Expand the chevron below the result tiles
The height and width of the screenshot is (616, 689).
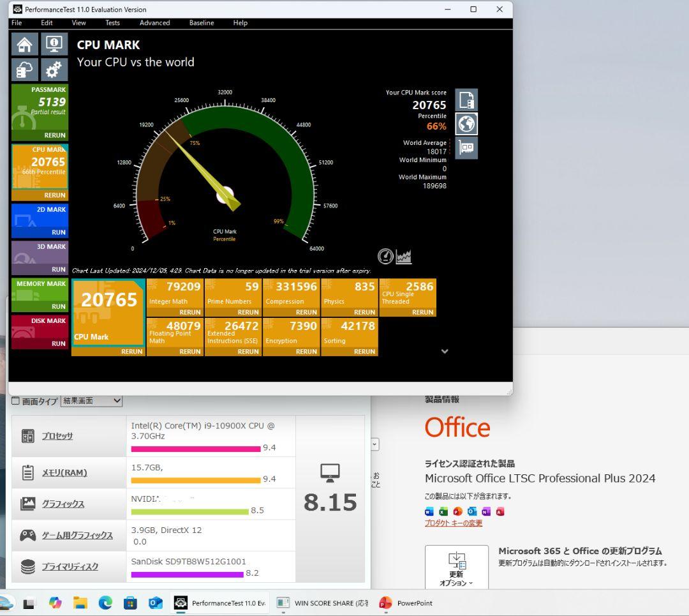(x=445, y=351)
